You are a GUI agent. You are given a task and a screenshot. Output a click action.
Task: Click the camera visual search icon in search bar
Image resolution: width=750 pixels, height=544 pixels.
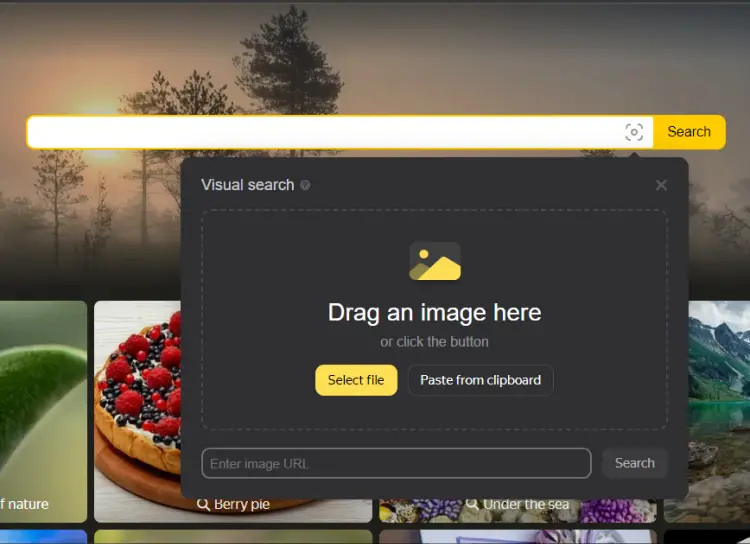[634, 132]
